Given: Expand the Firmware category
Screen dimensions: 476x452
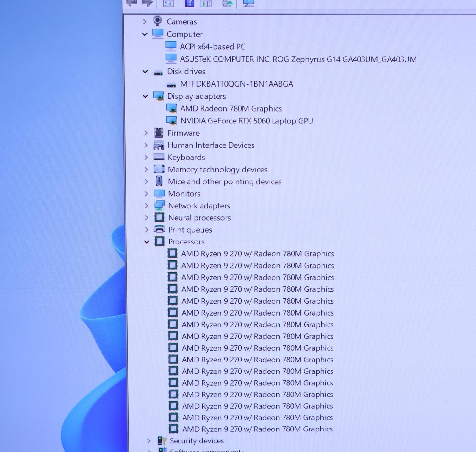Looking at the screenshot, I should click(146, 133).
